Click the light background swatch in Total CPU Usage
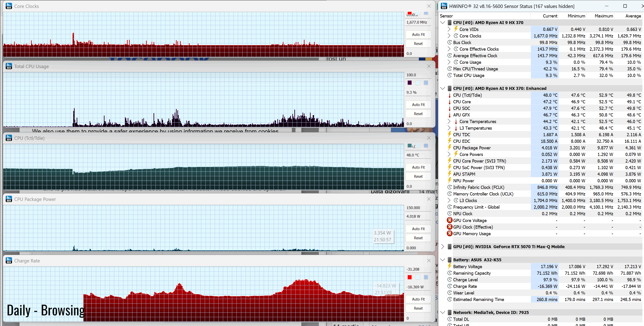This screenshot has width=644, height=326. 418,83
